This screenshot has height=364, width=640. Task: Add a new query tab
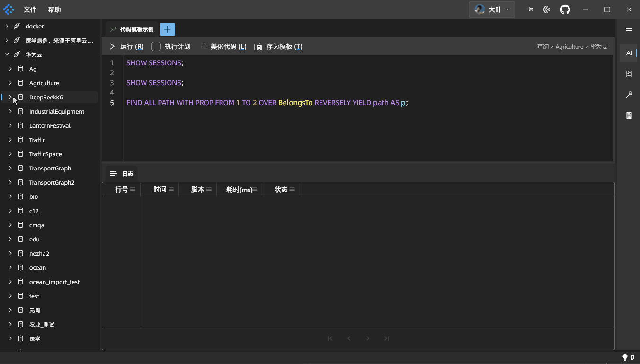(x=168, y=29)
